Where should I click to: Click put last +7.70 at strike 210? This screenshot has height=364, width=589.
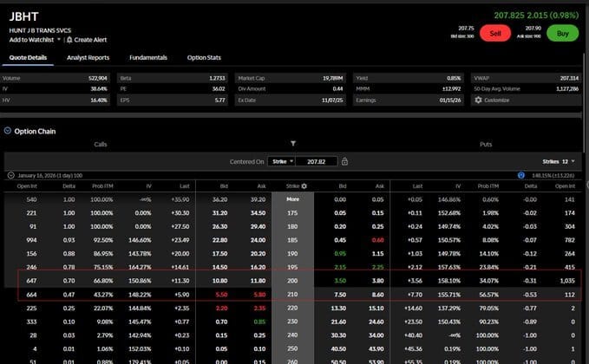point(415,295)
